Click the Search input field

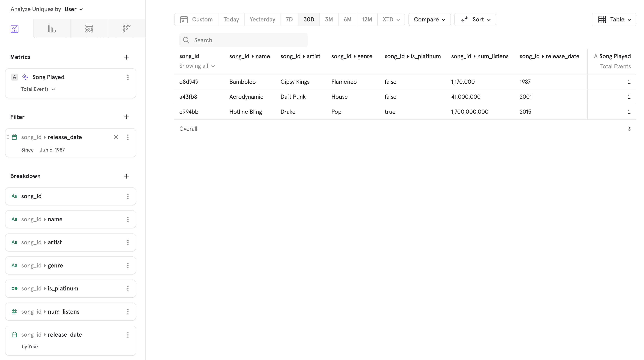[x=243, y=40]
